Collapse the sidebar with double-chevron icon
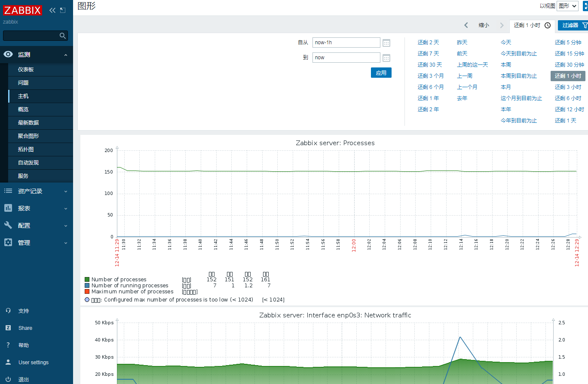The width and height of the screenshot is (588, 384). (x=52, y=10)
